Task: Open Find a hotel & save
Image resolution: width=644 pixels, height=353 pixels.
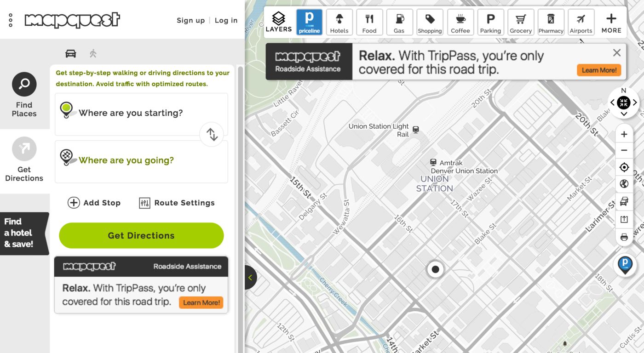Action: 24,233
